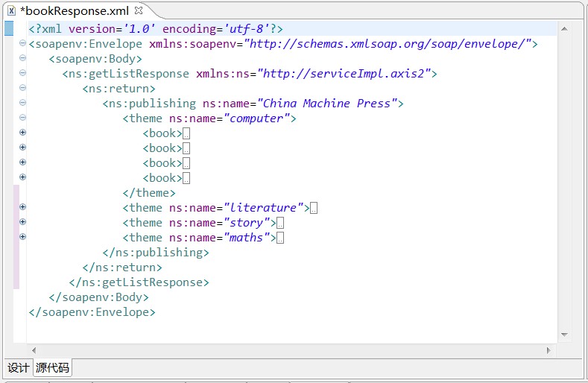Click vertical scrollbar up arrow
The width and height of the screenshot is (588, 383).
[564, 29]
